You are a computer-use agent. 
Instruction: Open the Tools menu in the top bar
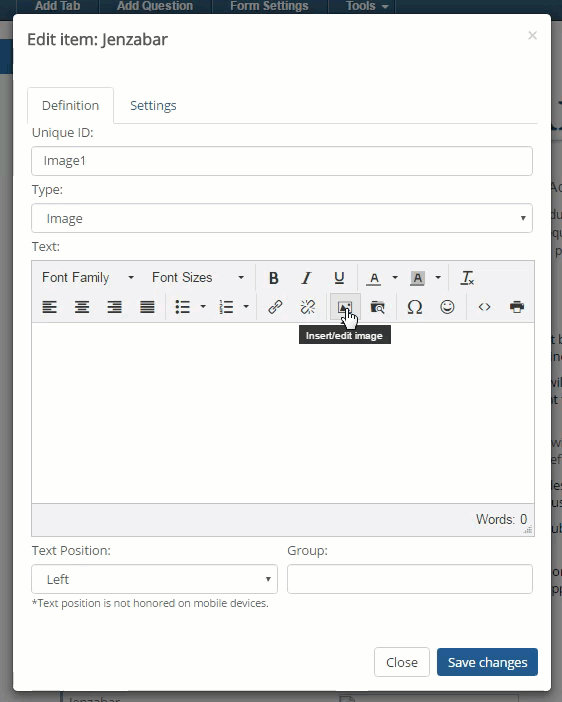[366, 6]
